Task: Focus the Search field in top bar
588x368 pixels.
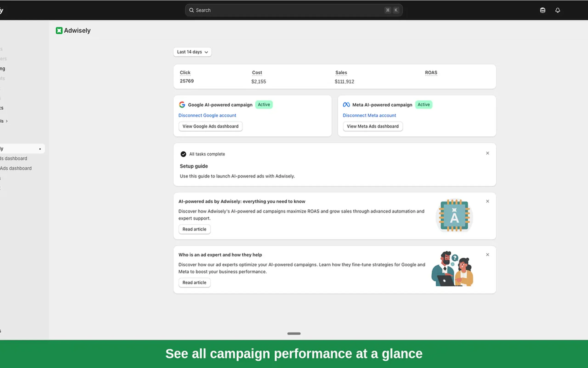Action: [x=294, y=10]
